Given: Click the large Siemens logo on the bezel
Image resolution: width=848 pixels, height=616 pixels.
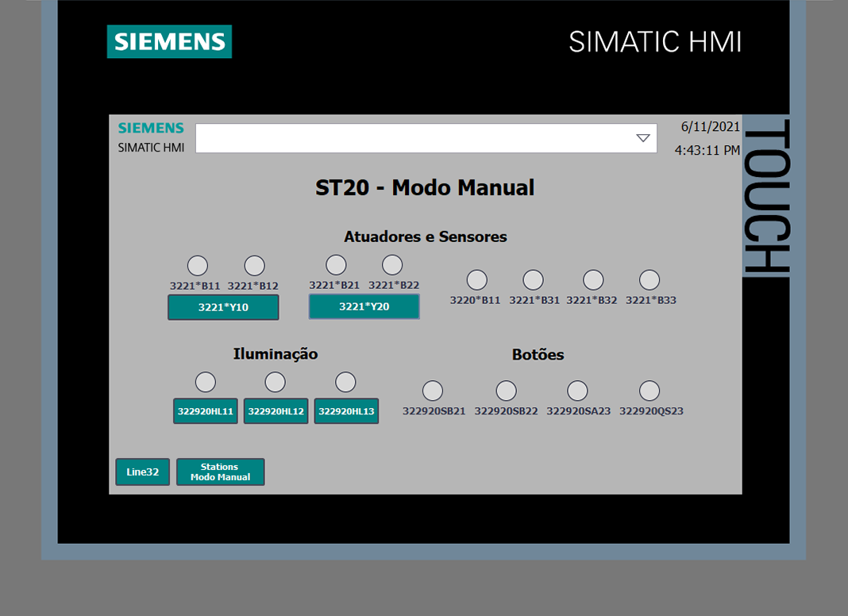Looking at the screenshot, I should point(169,41).
